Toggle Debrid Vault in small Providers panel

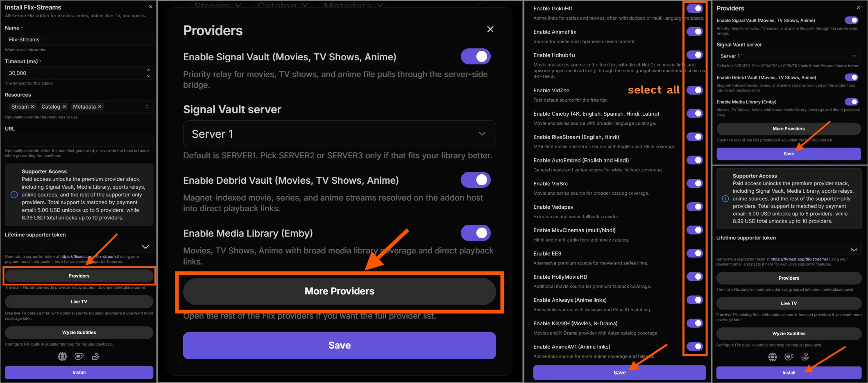coord(852,77)
